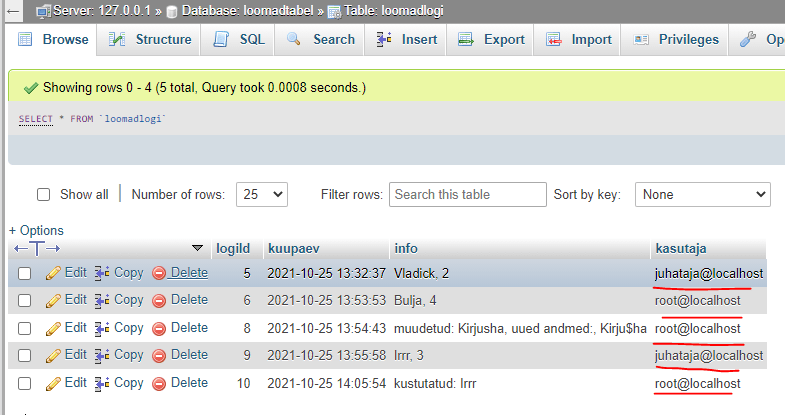Click the pencil Edit icon for logiId 5
The height and width of the screenshot is (415, 785).
pyautogui.click(x=54, y=272)
